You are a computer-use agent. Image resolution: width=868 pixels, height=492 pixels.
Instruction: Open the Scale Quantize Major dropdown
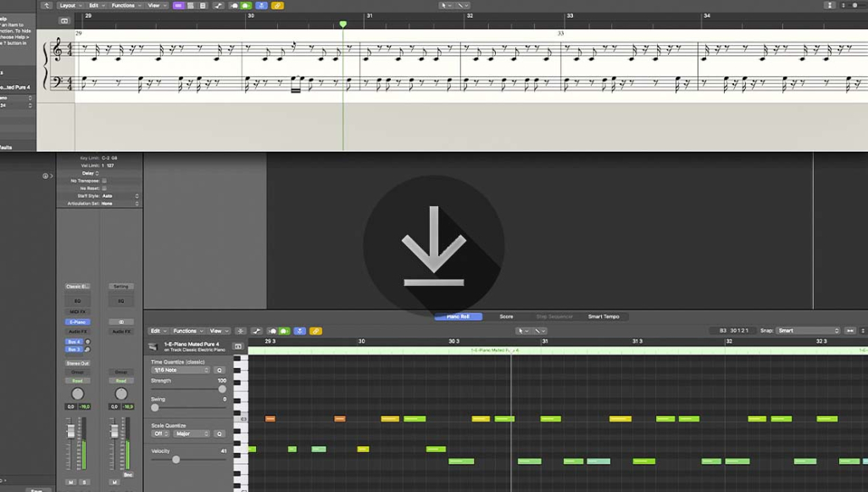coord(192,433)
